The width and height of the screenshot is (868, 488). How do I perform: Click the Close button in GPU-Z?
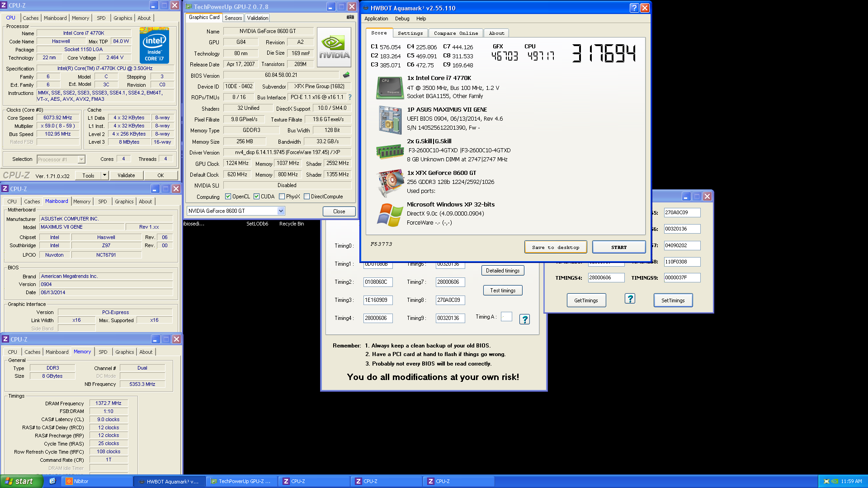(339, 211)
